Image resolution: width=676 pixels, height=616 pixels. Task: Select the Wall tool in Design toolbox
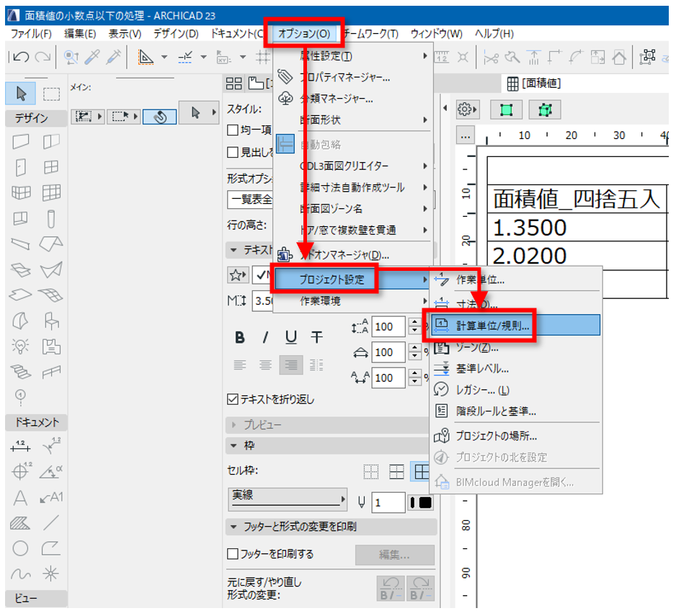click(x=21, y=141)
